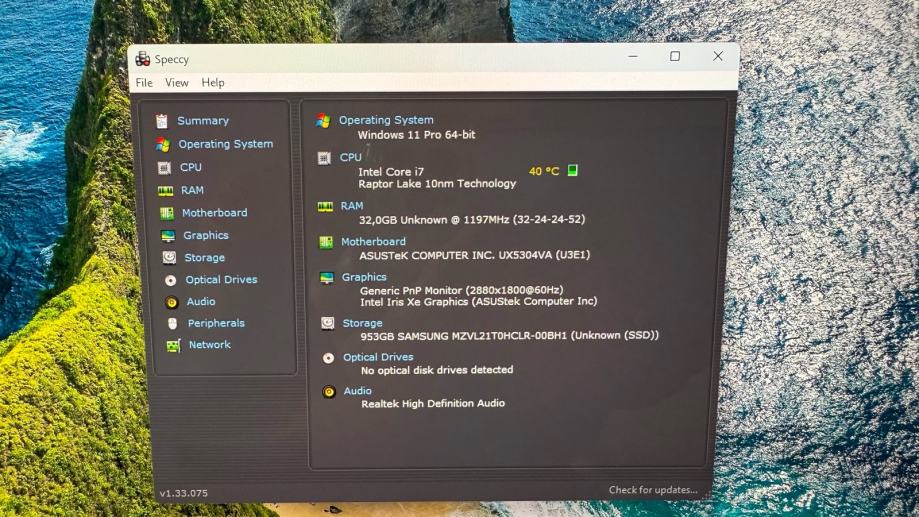Image resolution: width=919 pixels, height=517 pixels.
Task: Select Summary in the sidebar
Action: (x=203, y=121)
